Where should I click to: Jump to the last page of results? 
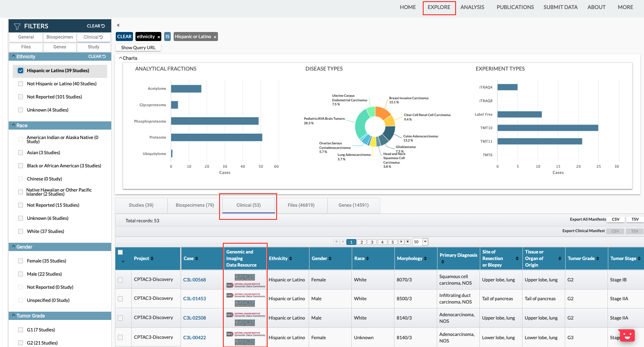[x=408, y=242]
